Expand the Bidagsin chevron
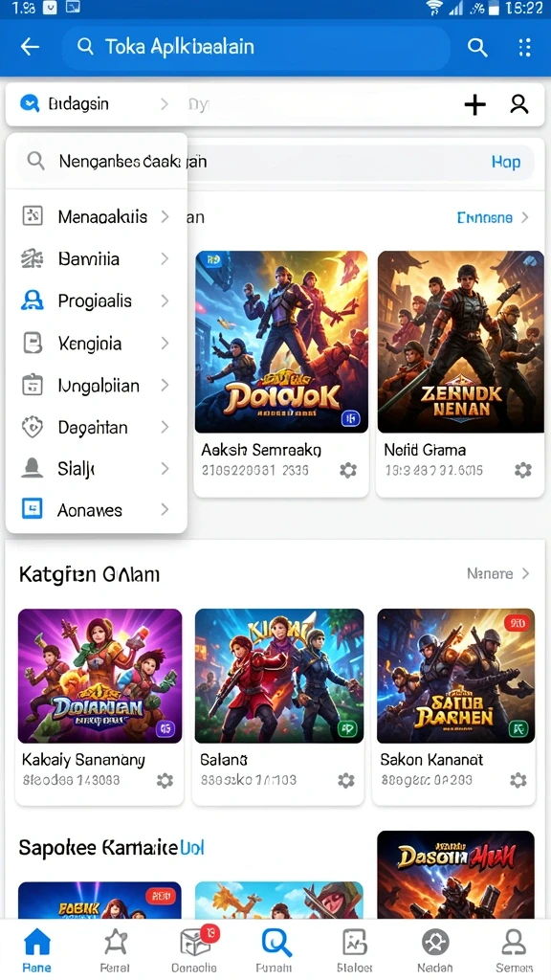 coord(165,103)
